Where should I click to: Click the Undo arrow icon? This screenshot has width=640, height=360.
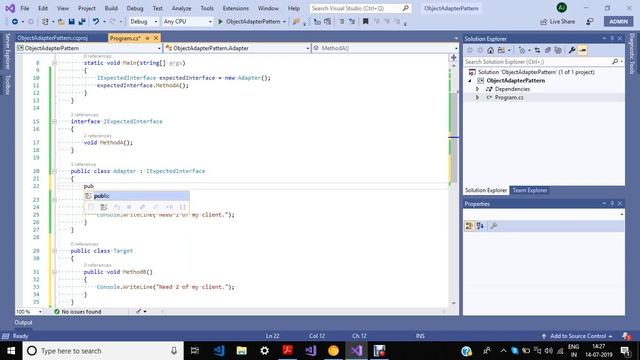tap(96, 22)
